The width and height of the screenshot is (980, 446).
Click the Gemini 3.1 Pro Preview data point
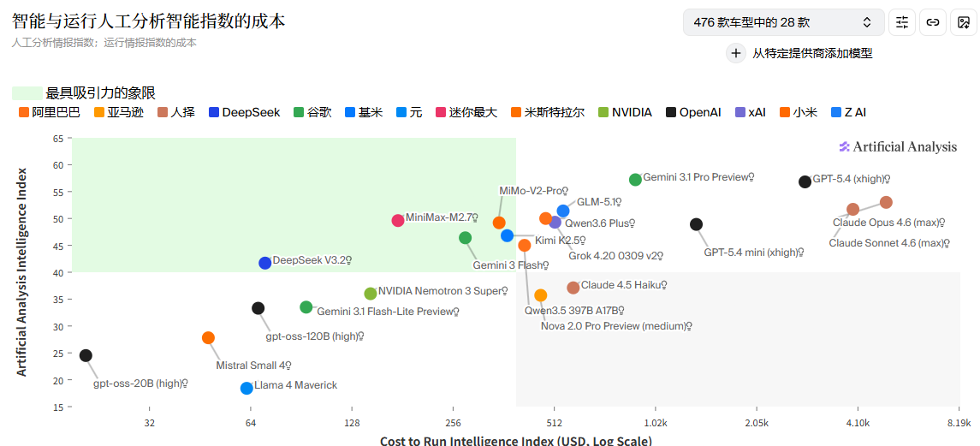[635, 180]
